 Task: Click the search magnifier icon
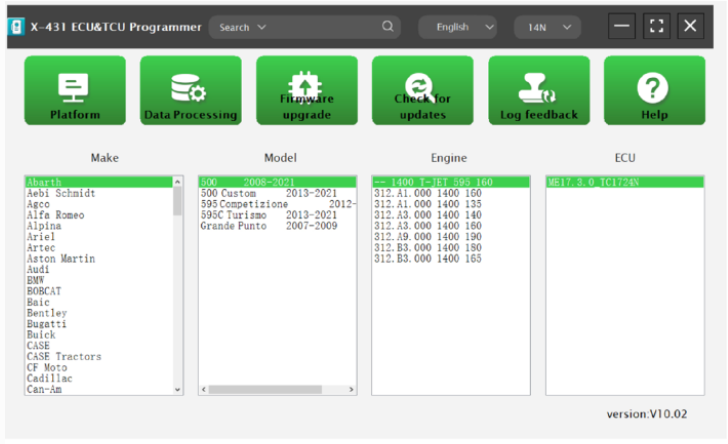(388, 27)
